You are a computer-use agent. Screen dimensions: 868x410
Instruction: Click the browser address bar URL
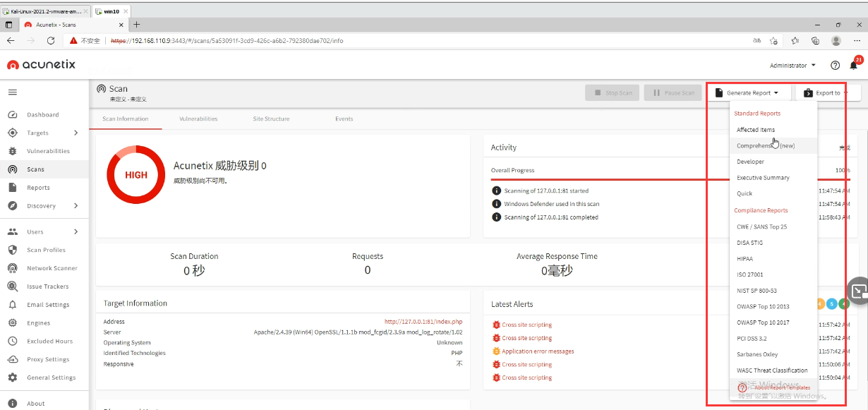coord(227,41)
